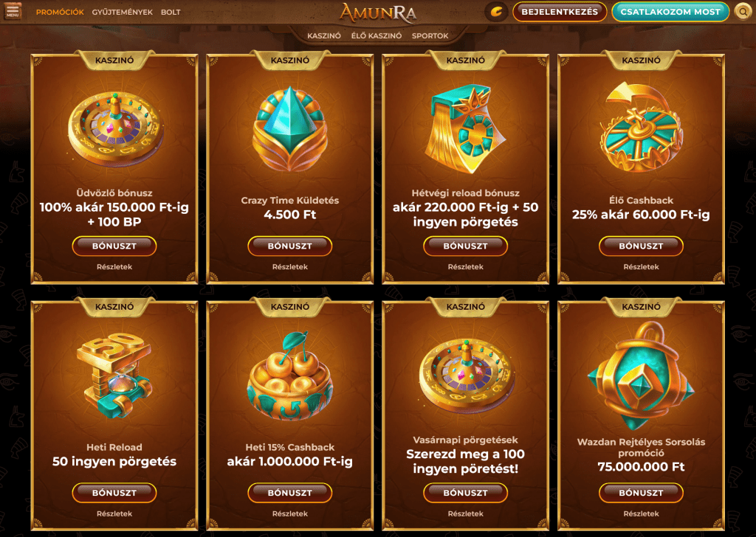Click the turquoise gem Crazy Time icon

(x=289, y=128)
